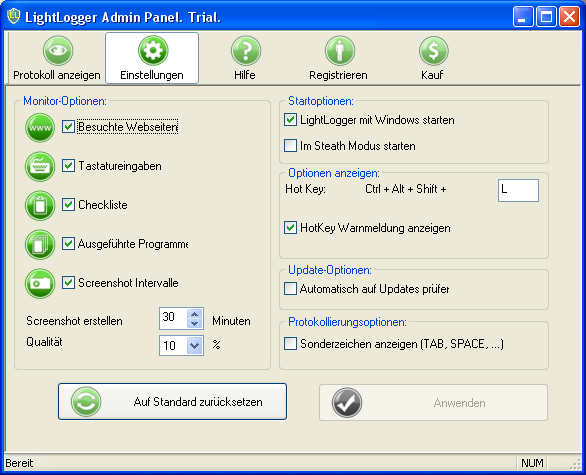Click the green www websites icon

[x=40, y=127]
